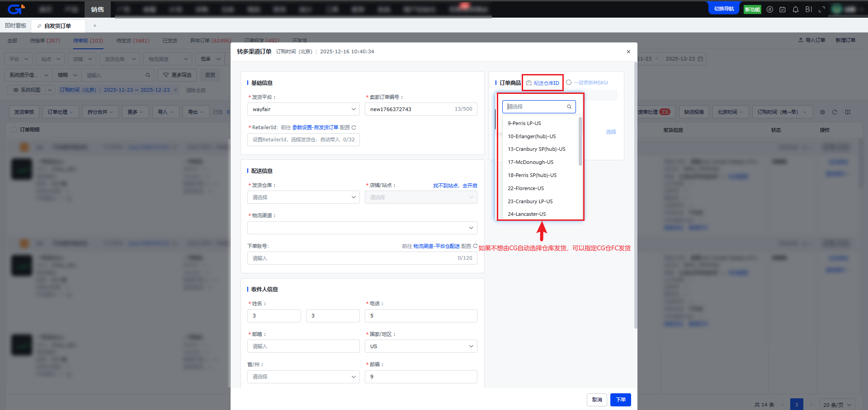Viewport: 868px width, 410px height.
Task: Click the dialog's vertical scrollbar
Action: point(636,194)
